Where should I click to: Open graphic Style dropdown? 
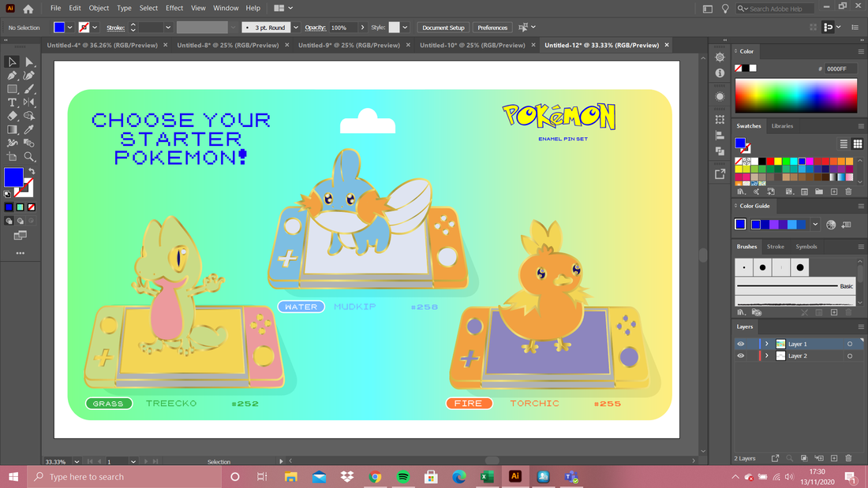click(x=406, y=27)
